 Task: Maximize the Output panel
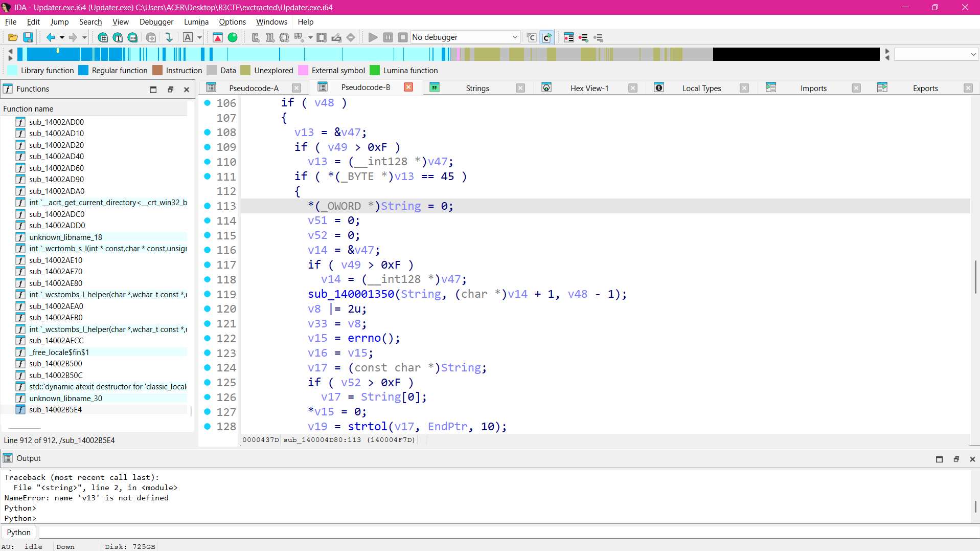click(939, 459)
